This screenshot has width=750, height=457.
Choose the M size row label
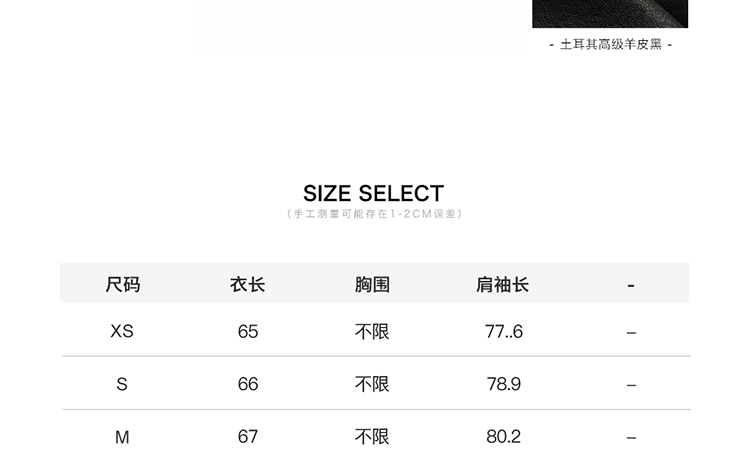pyautogui.click(x=122, y=437)
